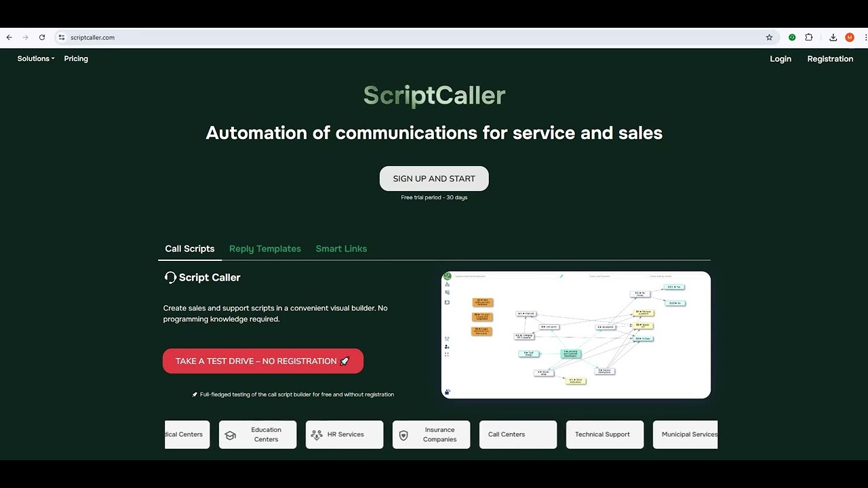Select the HR Services card
The height and width of the screenshot is (488, 868).
pos(344,434)
